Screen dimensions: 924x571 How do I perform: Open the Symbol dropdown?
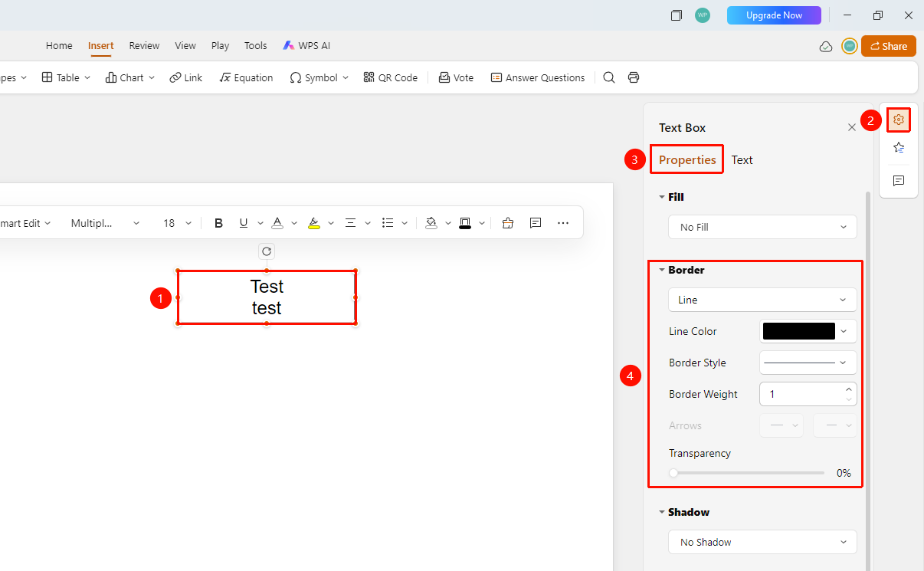[x=319, y=77]
